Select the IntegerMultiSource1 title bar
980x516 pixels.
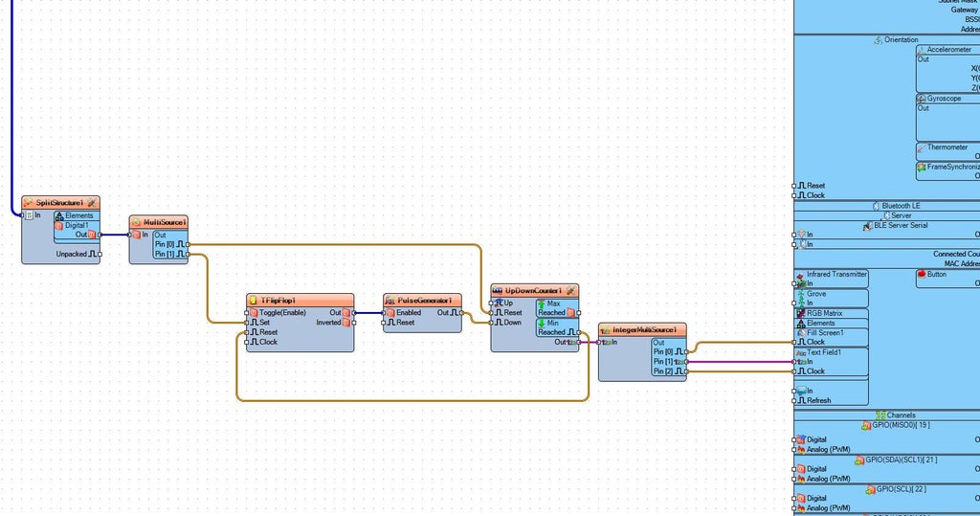coord(642,329)
